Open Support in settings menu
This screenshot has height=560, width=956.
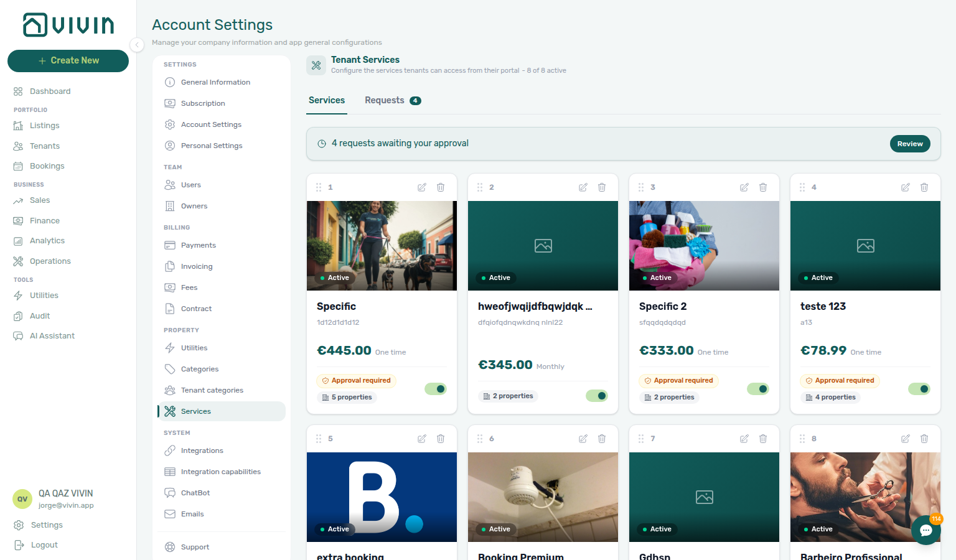[x=222, y=547]
